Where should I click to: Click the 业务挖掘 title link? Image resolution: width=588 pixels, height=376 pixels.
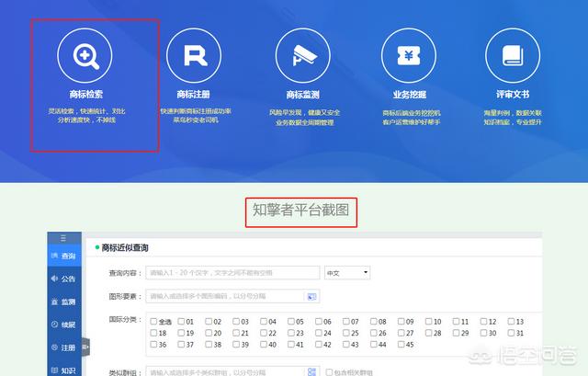410,95
